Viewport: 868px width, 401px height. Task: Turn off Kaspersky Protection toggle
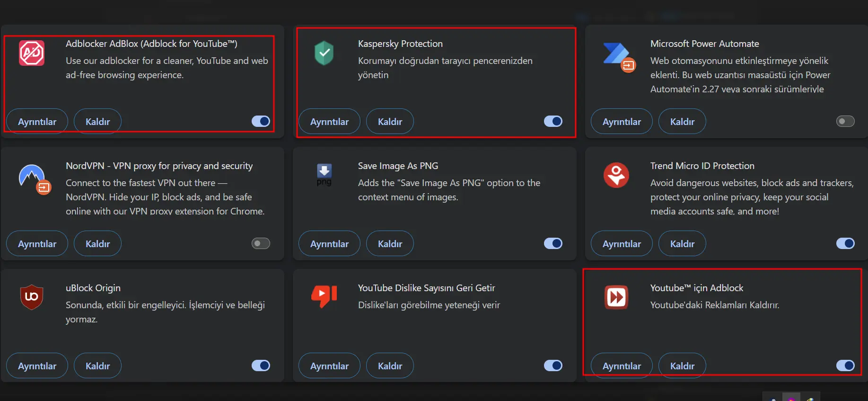(553, 121)
